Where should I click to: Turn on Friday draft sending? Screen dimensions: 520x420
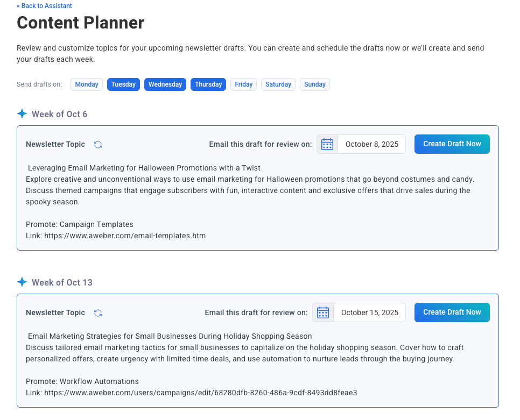click(244, 84)
